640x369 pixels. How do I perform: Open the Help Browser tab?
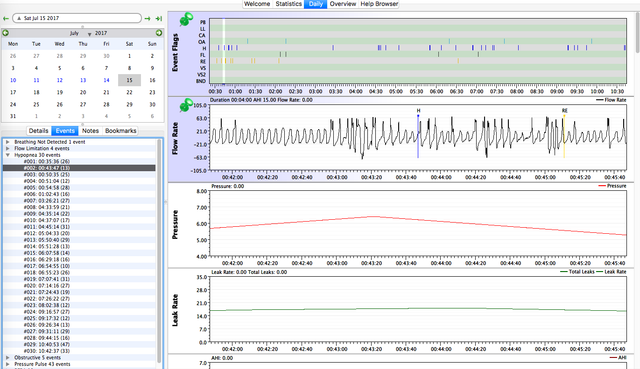[379, 4]
